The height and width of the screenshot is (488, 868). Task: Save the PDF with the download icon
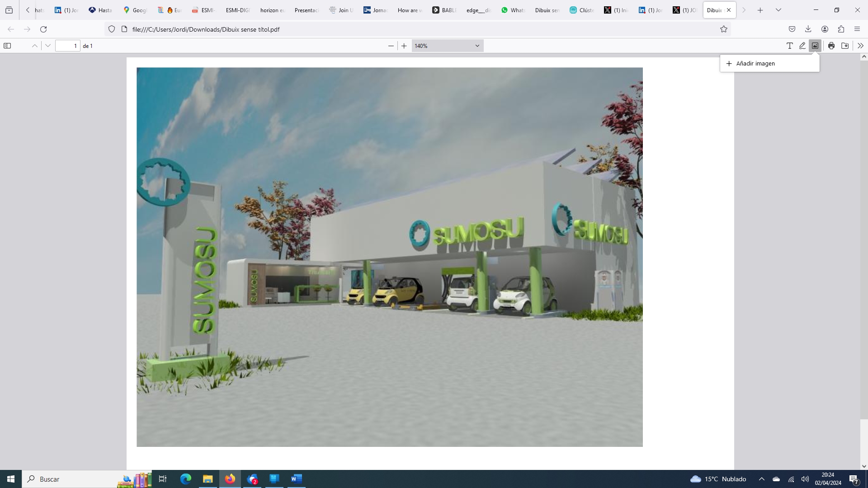tap(845, 46)
